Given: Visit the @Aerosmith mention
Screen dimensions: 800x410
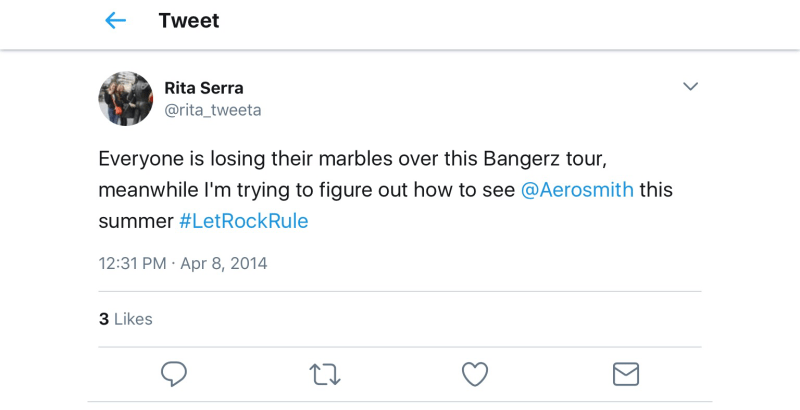Looking at the screenshot, I should coord(577,190).
